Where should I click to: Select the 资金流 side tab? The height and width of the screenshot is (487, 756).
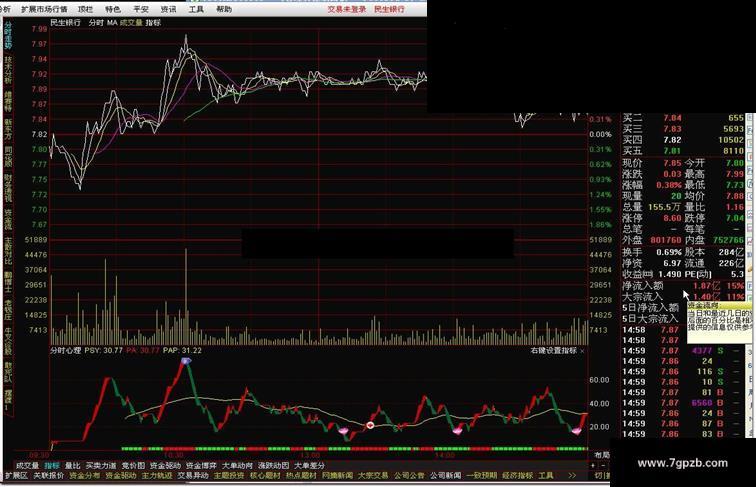(x=8, y=219)
